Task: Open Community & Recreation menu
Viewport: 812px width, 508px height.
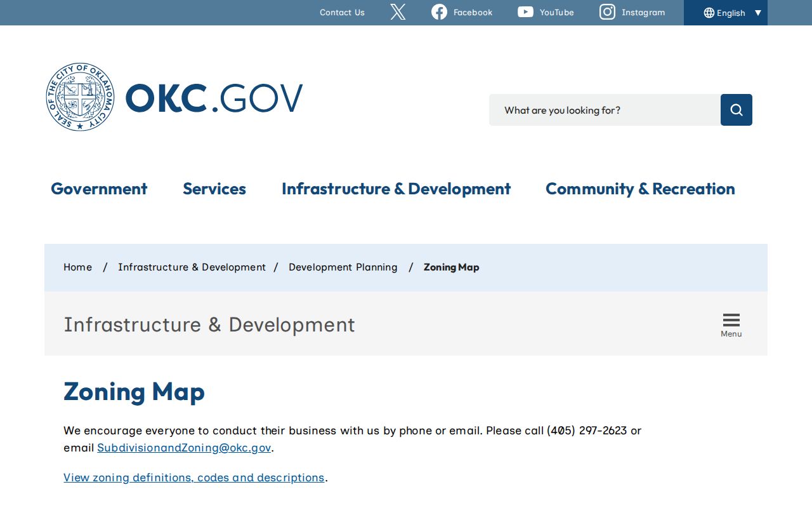Action: click(x=640, y=189)
